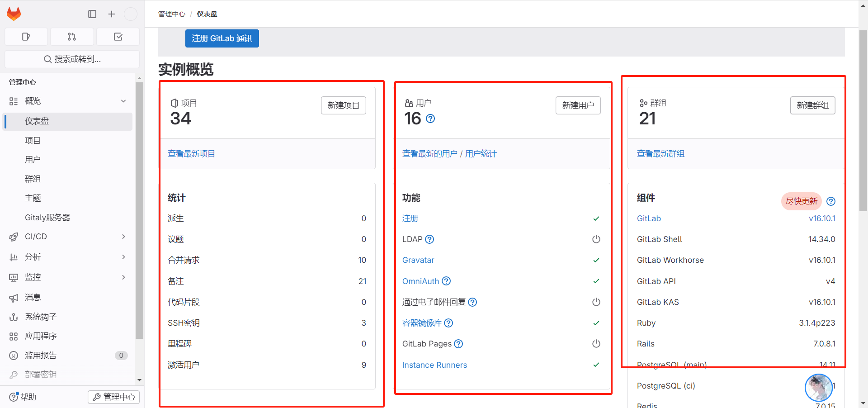Open the Gravatar feature link

418,260
